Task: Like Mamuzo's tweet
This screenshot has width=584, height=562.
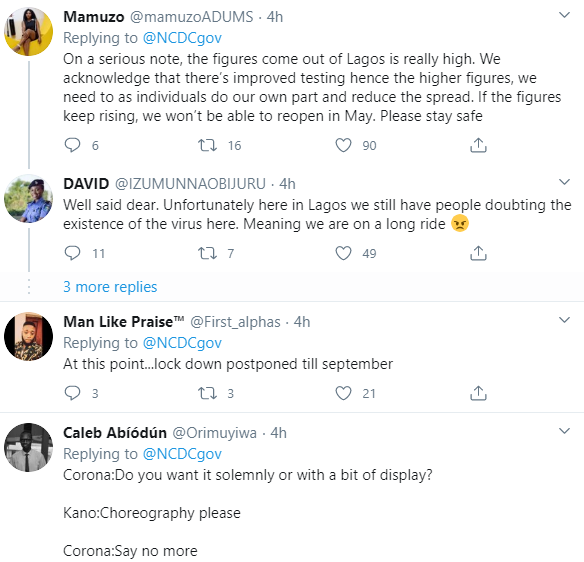Action: pyautogui.click(x=343, y=145)
